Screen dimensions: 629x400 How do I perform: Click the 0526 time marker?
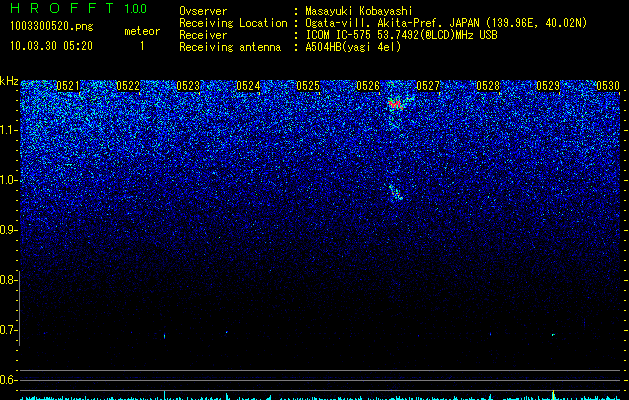(x=368, y=86)
